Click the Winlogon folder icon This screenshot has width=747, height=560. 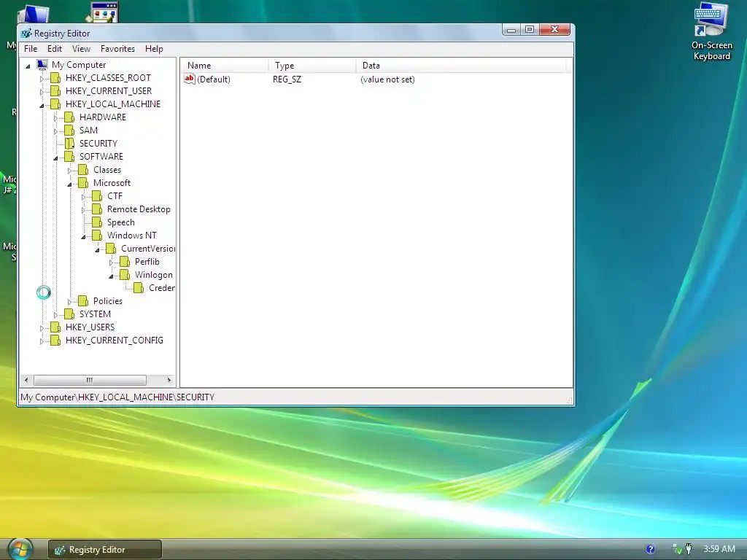(x=124, y=274)
